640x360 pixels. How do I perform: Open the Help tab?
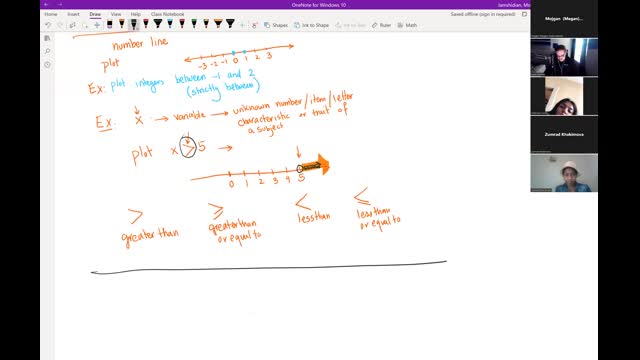(x=136, y=14)
